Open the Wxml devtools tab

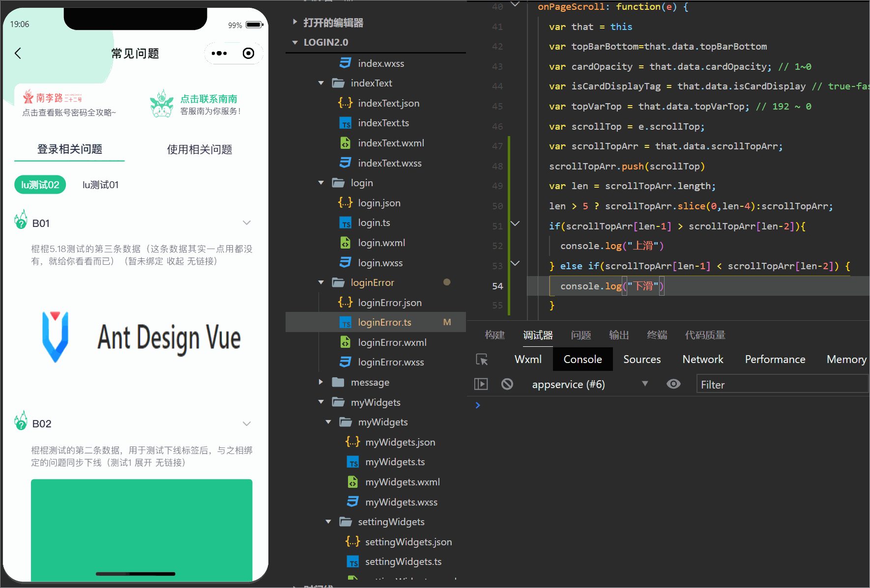pos(528,360)
